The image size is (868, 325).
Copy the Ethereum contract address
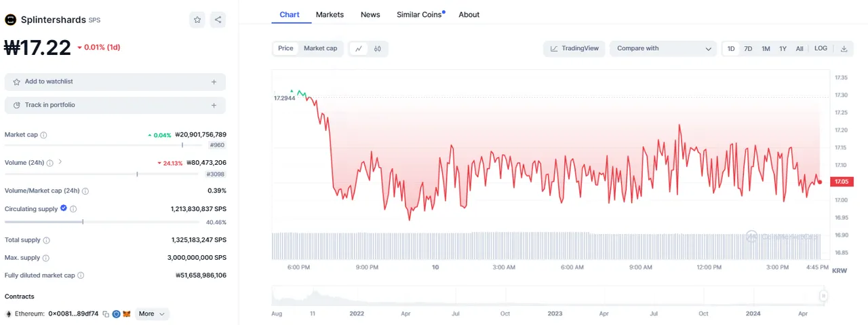pyautogui.click(x=106, y=314)
